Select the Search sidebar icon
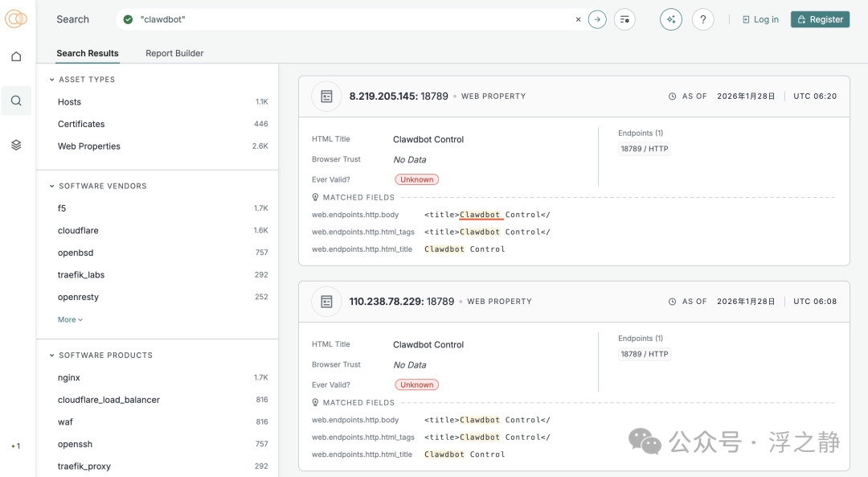Image resolution: width=868 pixels, height=477 pixels. [x=16, y=101]
